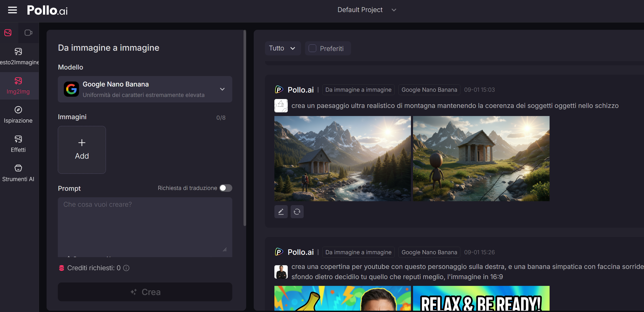Click the Google Nano Banana tag at 15:03

(429, 90)
